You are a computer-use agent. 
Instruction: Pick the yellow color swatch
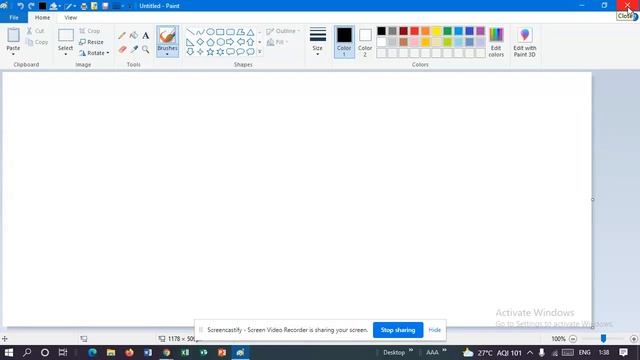click(x=436, y=31)
